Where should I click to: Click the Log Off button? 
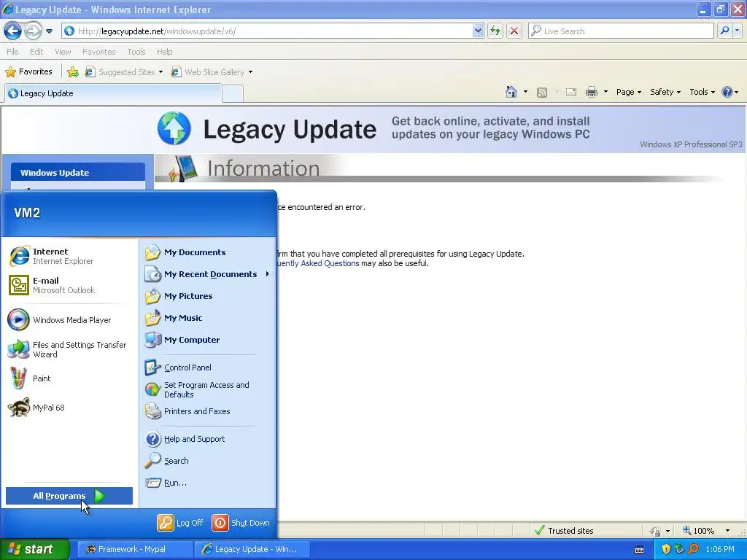180,523
